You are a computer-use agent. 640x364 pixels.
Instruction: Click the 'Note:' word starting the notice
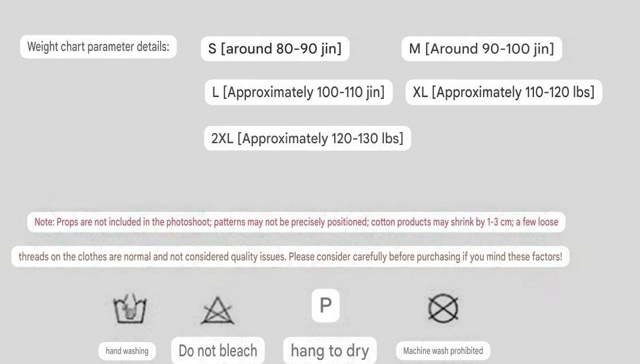click(44, 223)
